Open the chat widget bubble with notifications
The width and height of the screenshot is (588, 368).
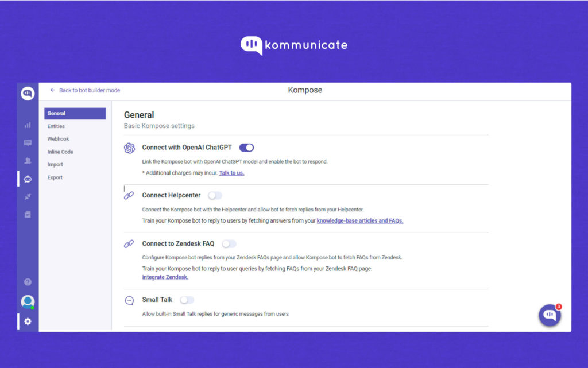click(x=550, y=315)
